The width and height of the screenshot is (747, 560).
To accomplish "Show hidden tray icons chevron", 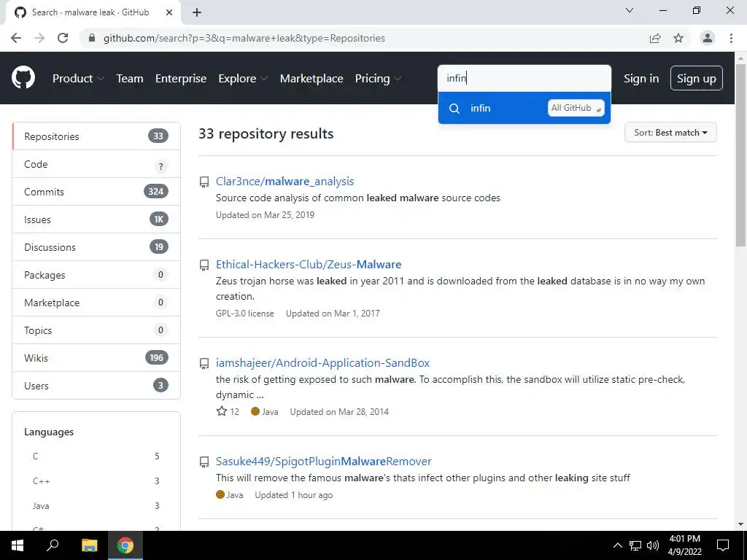I will [617, 545].
